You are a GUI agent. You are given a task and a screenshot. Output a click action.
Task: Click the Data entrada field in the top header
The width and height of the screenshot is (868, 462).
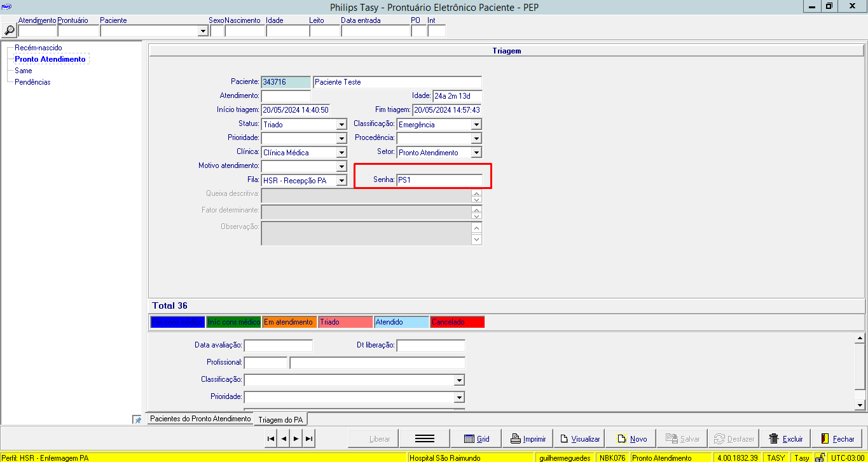pyautogui.click(x=375, y=31)
